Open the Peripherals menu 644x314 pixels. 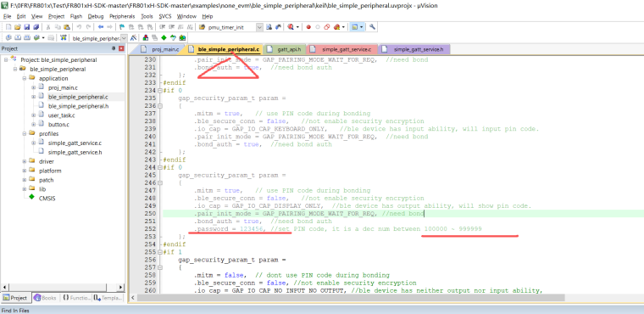[122, 16]
